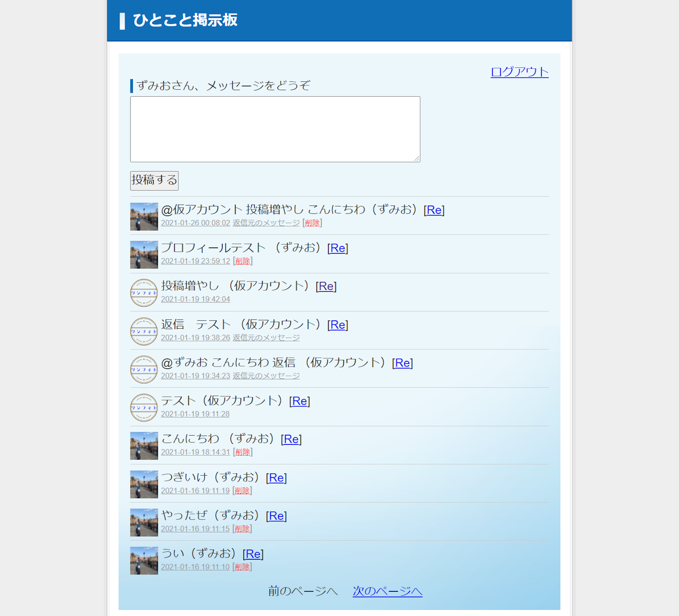The width and height of the screenshot is (679, 616).
Task: Click the ワンフォト avatar on 返信 テスト post
Action: [x=143, y=331]
